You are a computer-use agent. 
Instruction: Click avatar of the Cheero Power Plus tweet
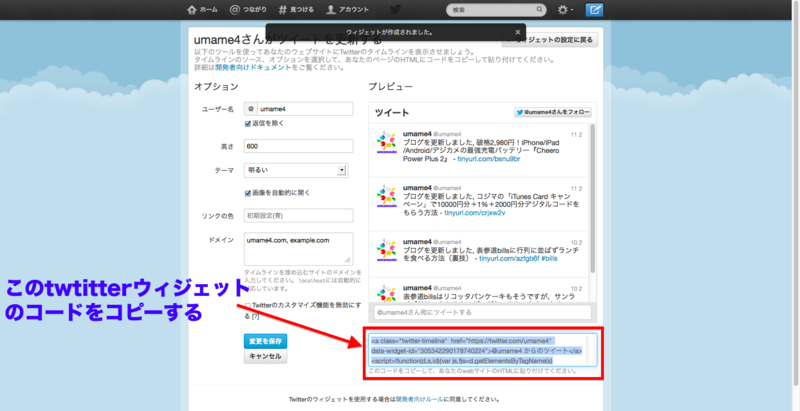(386, 142)
